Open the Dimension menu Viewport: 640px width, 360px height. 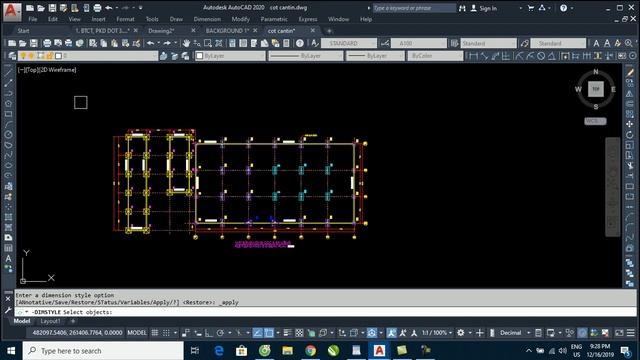pyautogui.click(x=207, y=19)
